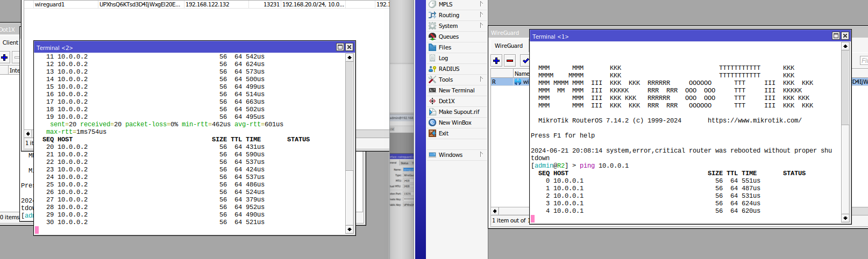Click the left scroll arrow under WireGuard list
The width and height of the screenshot is (868, 259).
point(495,211)
